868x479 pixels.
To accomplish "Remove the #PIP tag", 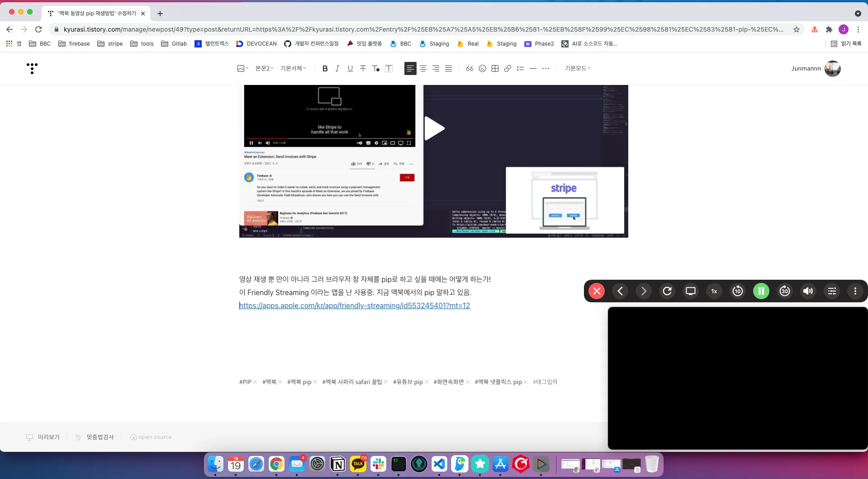I will pos(255,382).
